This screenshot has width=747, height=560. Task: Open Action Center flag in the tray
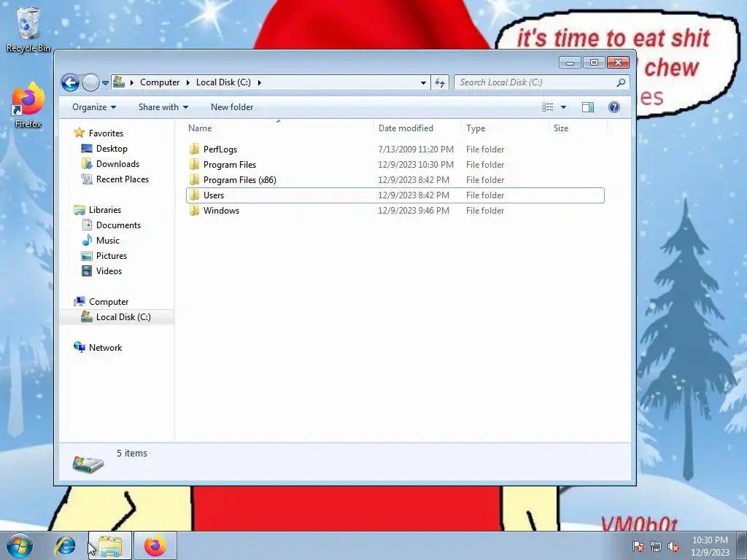[638, 546]
